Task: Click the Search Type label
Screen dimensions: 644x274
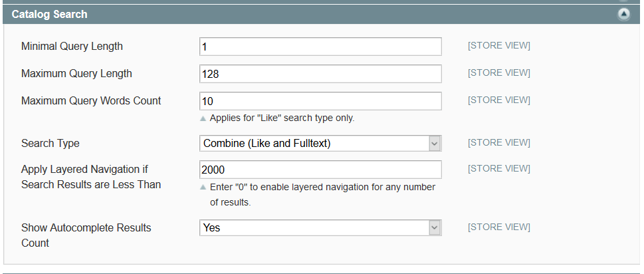Action: tap(50, 143)
